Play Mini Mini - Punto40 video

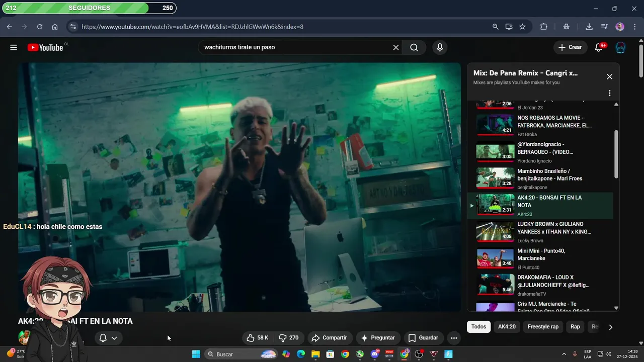click(x=540, y=258)
